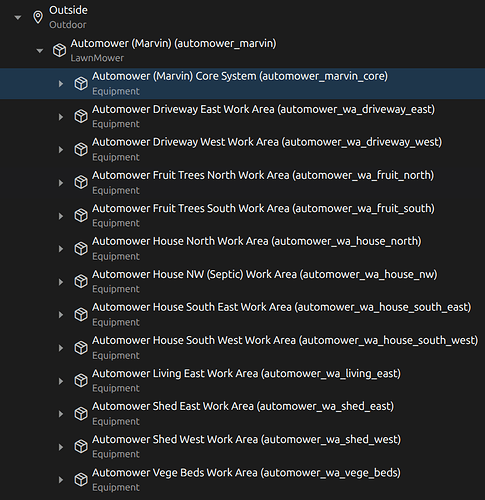The height and width of the screenshot is (500, 485).
Task: Click the cube icon of House NW (Septic) Work Area
Action: pos(81,282)
